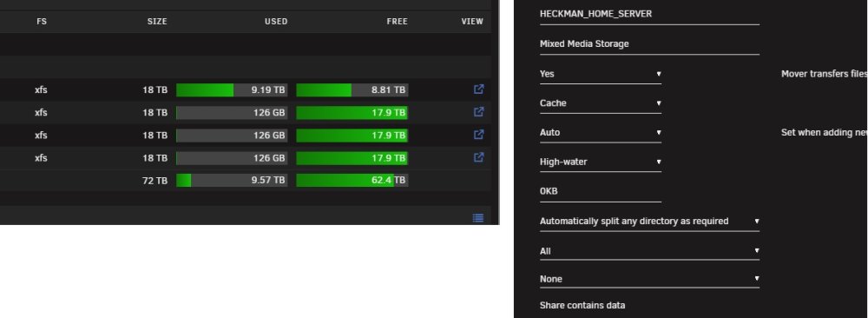Open the dropdown set to Cache
868x318 pixels.
click(x=601, y=103)
